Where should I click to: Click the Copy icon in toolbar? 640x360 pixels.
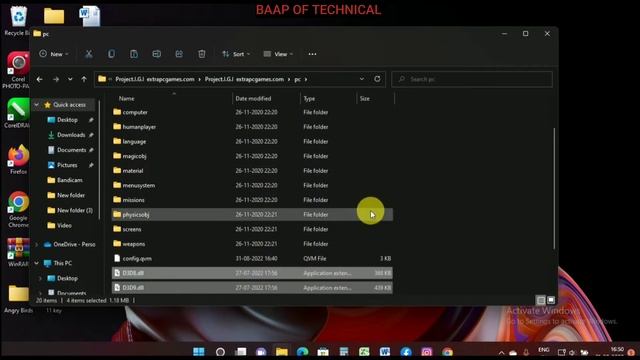click(x=111, y=54)
